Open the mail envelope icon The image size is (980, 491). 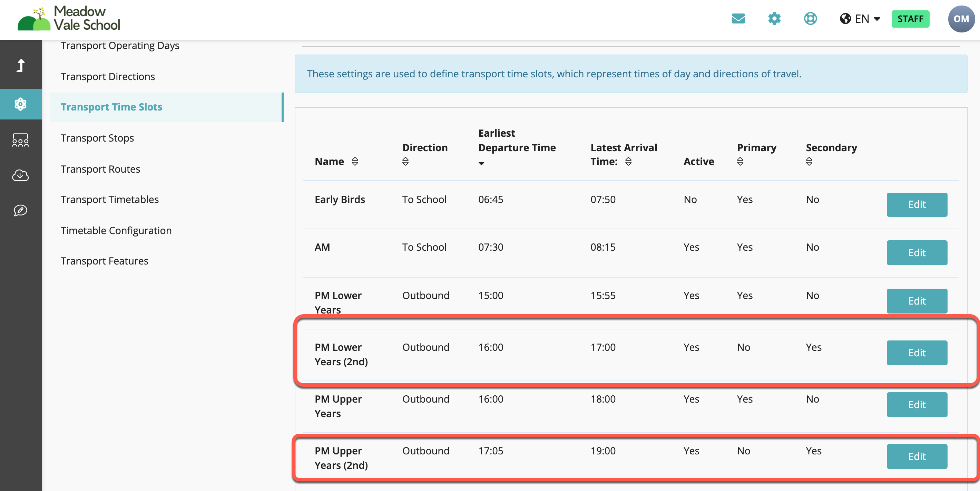click(738, 18)
